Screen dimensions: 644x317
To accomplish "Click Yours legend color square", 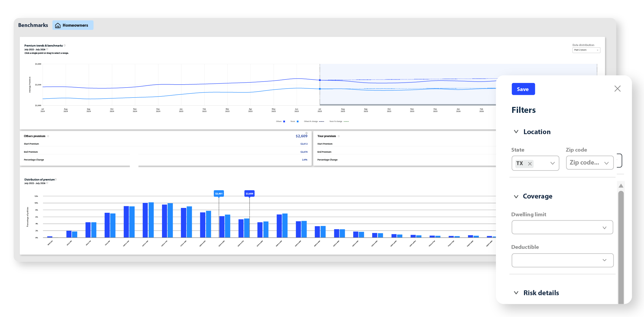I will coord(298,121).
